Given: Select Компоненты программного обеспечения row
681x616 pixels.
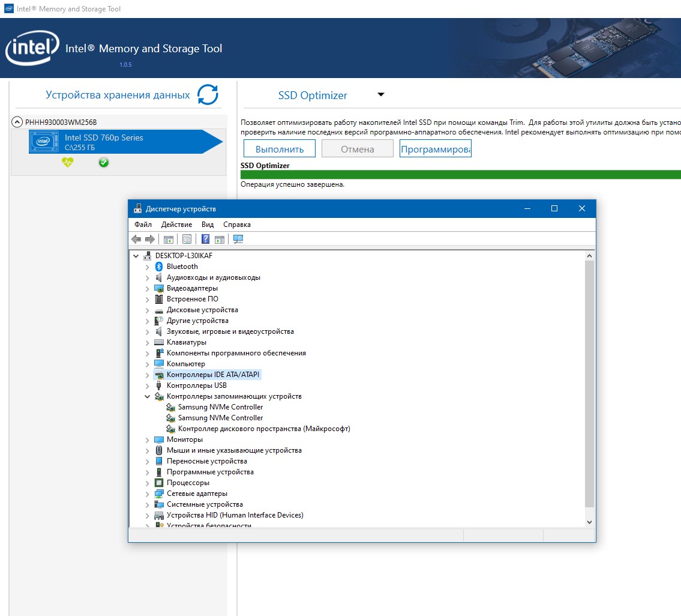Looking at the screenshot, I should (x=236, y=353).
